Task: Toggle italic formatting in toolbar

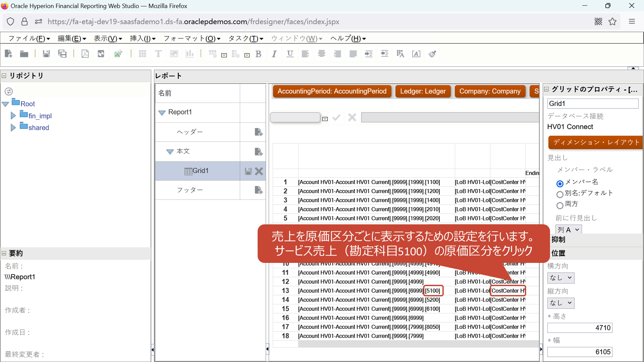Action: click(x=274, y=54)
